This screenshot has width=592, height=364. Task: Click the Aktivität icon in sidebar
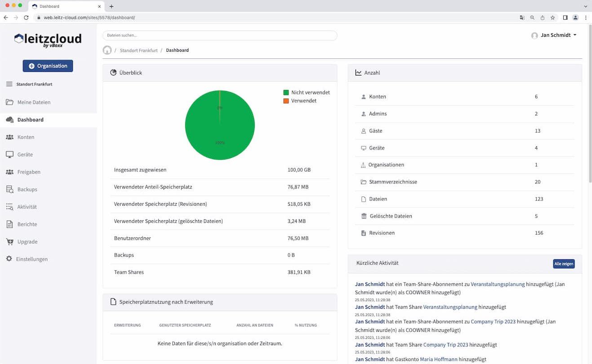coord(9,207)
